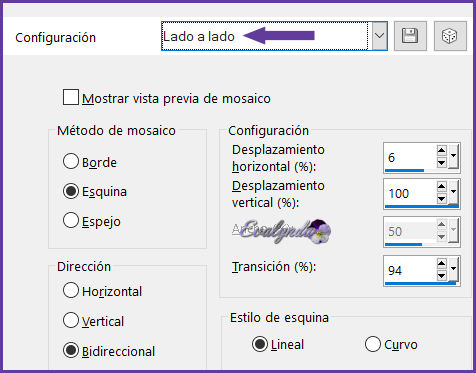Decrease horizontal offset with down arrow

tap(441, 163)
